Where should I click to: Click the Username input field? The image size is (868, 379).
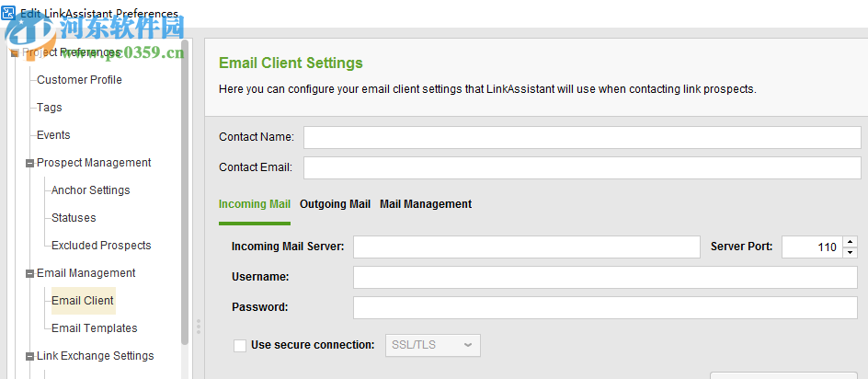(x=605, y=277)
